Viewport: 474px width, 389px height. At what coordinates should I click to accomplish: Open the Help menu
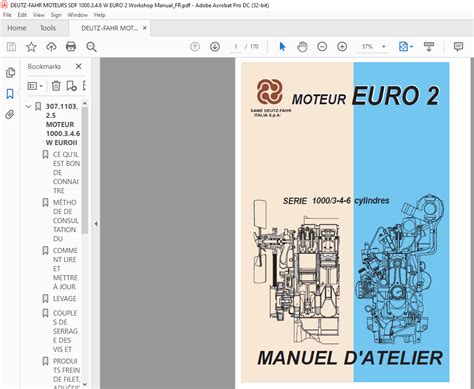[x=99, y=15]
